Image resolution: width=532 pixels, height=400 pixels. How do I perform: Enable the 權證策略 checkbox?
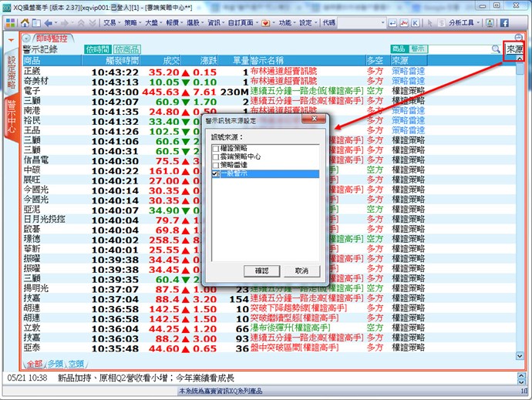point(216,148)
